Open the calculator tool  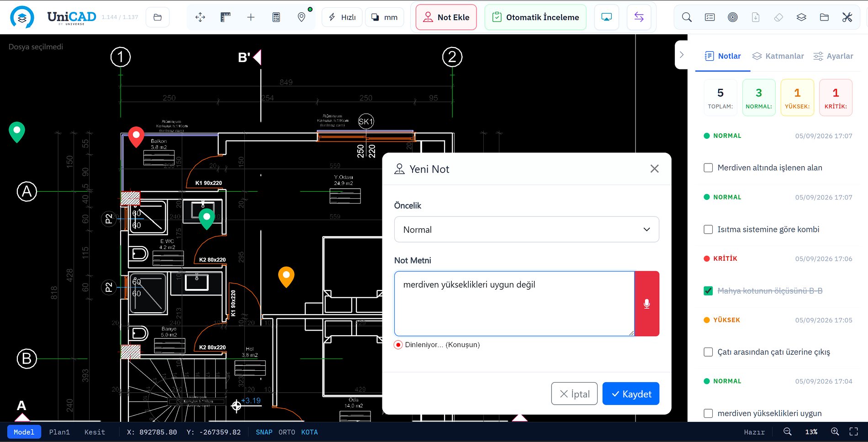tap(276, 17)
